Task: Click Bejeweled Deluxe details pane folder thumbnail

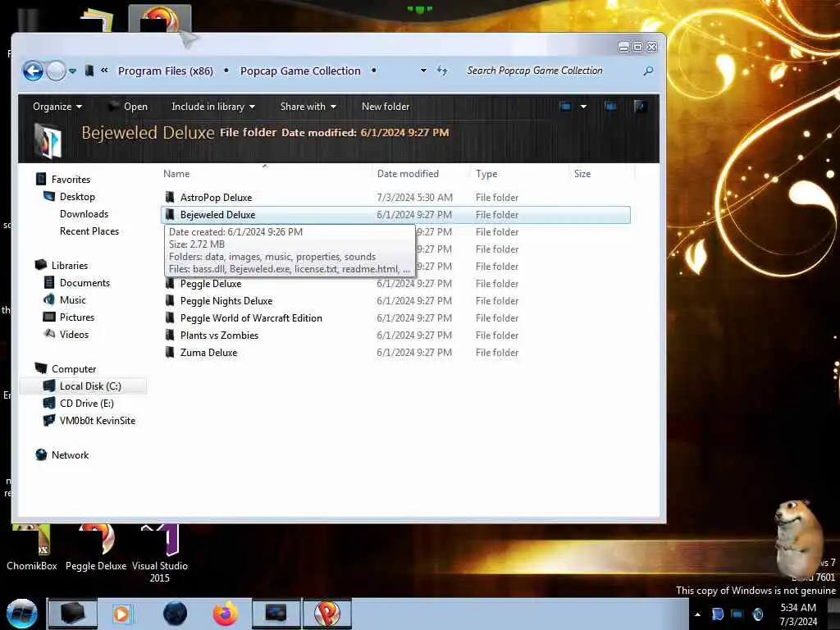Action: pyautogui.click(x=47, y=141)
